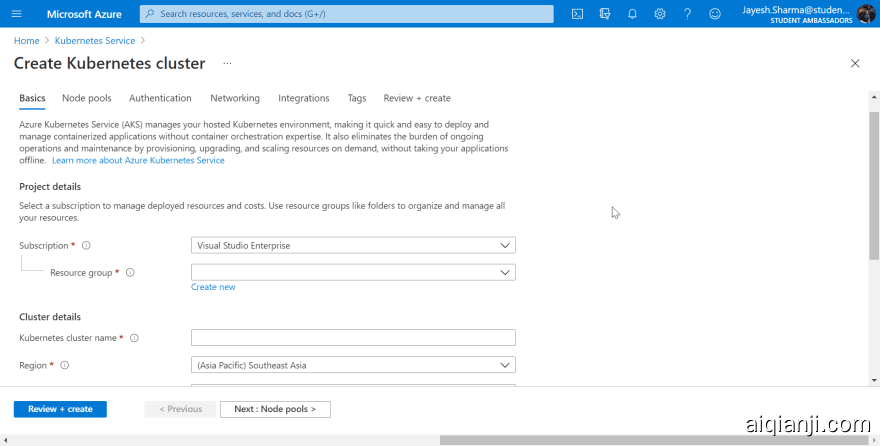Screen dimensions: 880x446
Task: Switch to the Node pools tab
Action: 86,98
